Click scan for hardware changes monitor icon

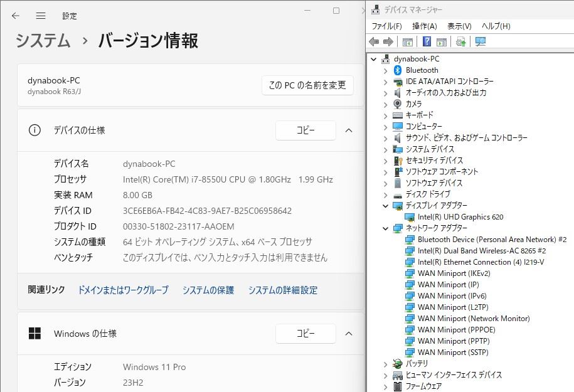(x=481, y=41)
